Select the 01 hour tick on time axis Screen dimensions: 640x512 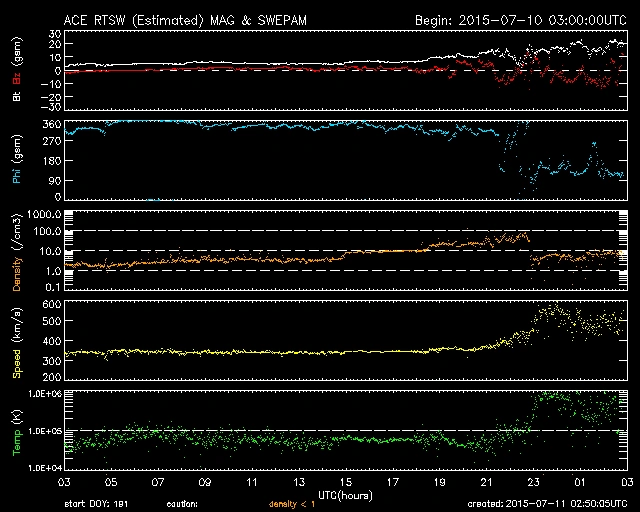pos(580,482)
